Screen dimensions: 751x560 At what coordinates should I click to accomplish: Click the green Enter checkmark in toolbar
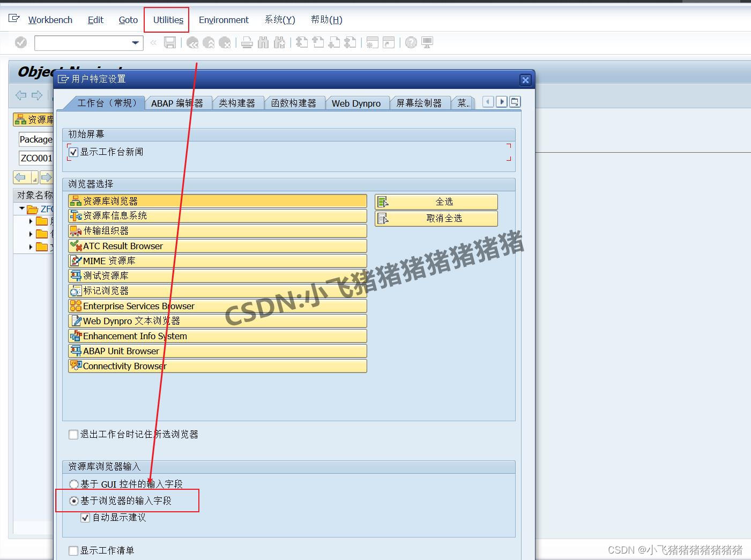coord(21,42)
